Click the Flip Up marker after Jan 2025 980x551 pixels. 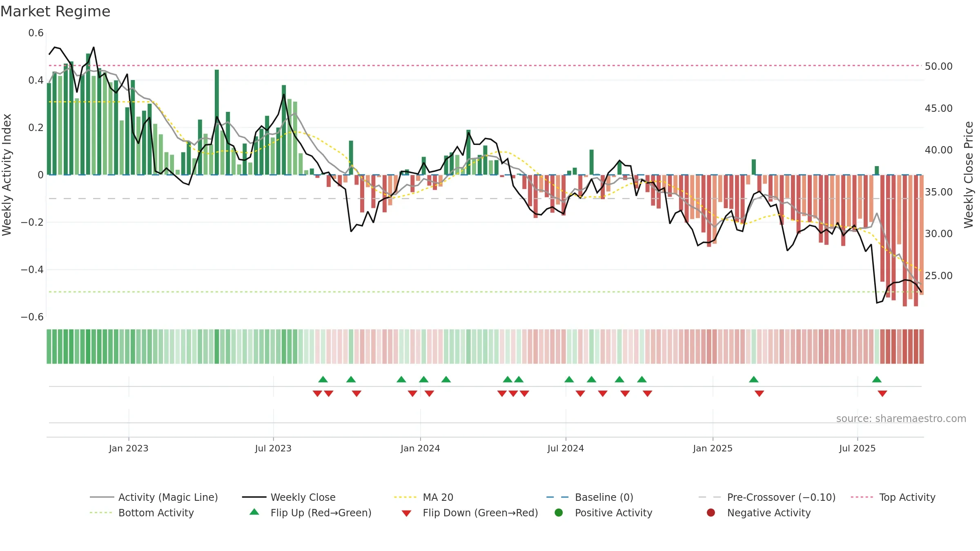(754, 379)
